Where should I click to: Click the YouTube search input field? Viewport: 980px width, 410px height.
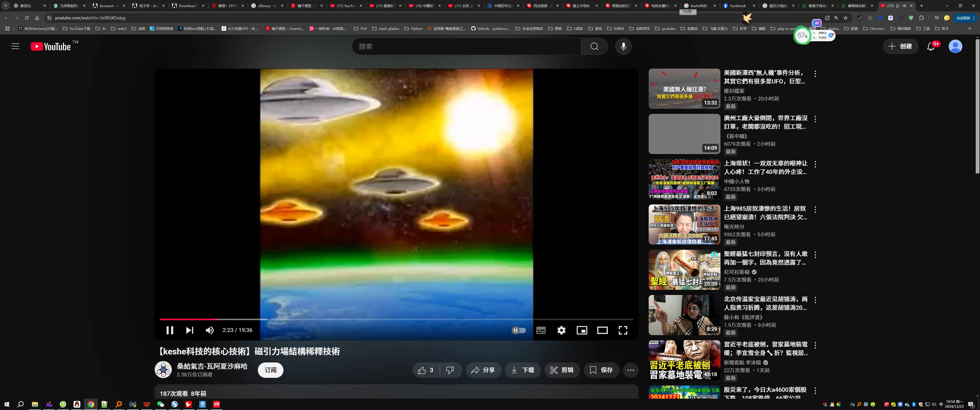coord(466,46)
